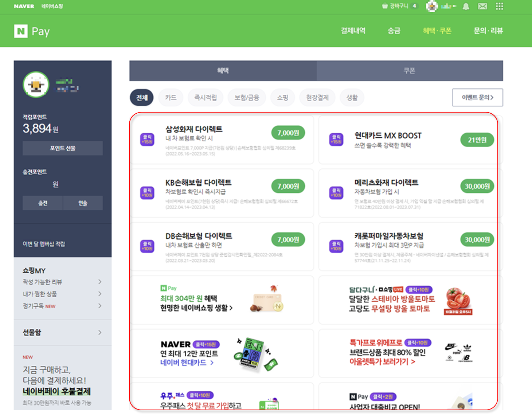This screenshot has width=532, height=415.
Task: Click 클릭+10원 badge on 위메프 banner
Action: pos(418,343)
